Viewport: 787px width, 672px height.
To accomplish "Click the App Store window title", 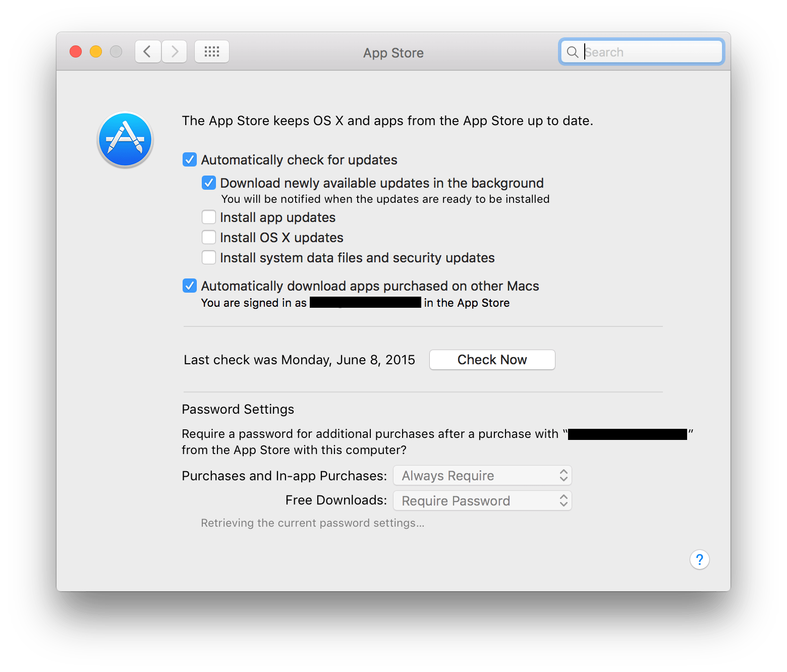I will click(393, 53).
